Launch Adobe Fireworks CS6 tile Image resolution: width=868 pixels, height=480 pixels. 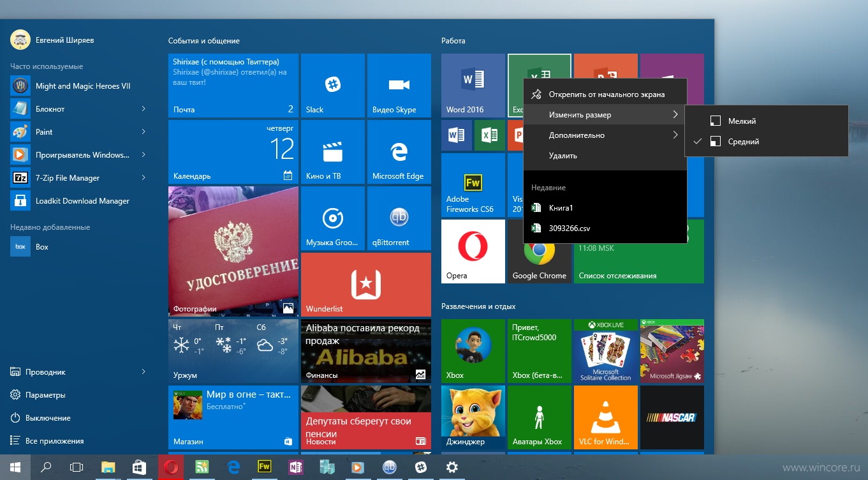coord(473,185)
